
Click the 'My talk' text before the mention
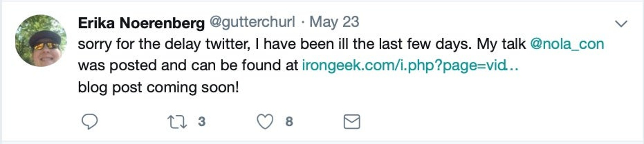[x=501, y=44]
